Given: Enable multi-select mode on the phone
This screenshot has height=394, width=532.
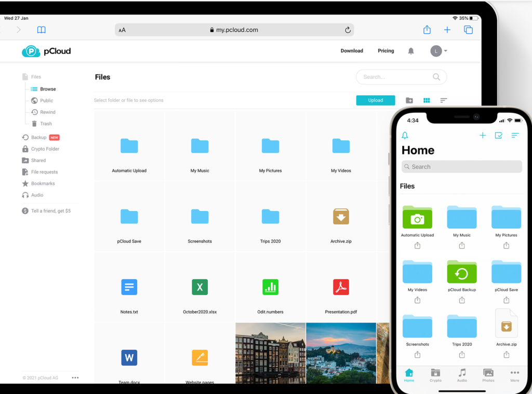Looking at the screenshot, I should coord(499,135).
